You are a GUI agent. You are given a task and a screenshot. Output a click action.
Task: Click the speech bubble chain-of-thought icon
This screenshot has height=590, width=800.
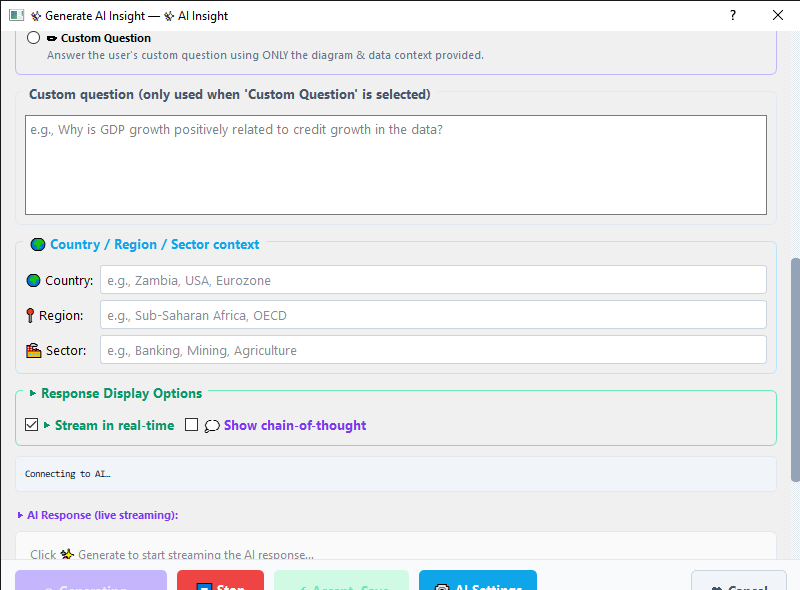point(212,426)
